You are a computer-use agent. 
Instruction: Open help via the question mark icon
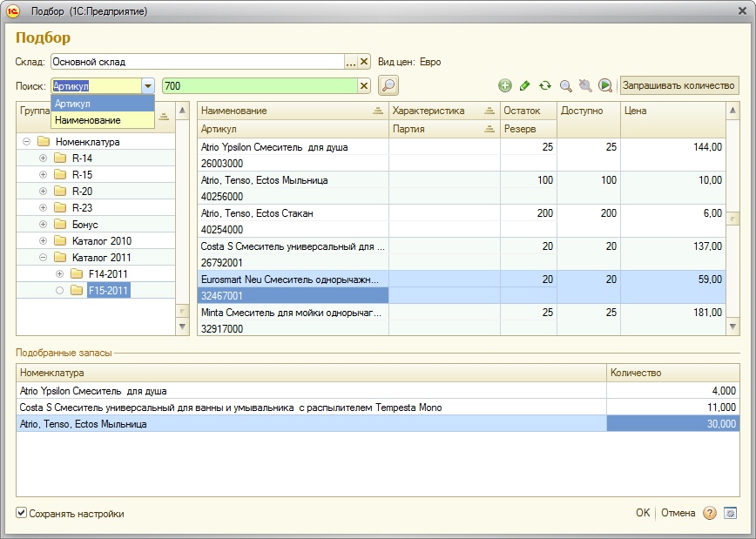[x=710, y=513]
